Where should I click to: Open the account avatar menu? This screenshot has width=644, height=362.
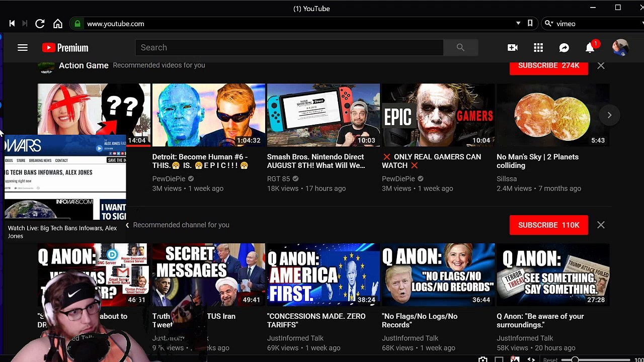click(620, 48)
